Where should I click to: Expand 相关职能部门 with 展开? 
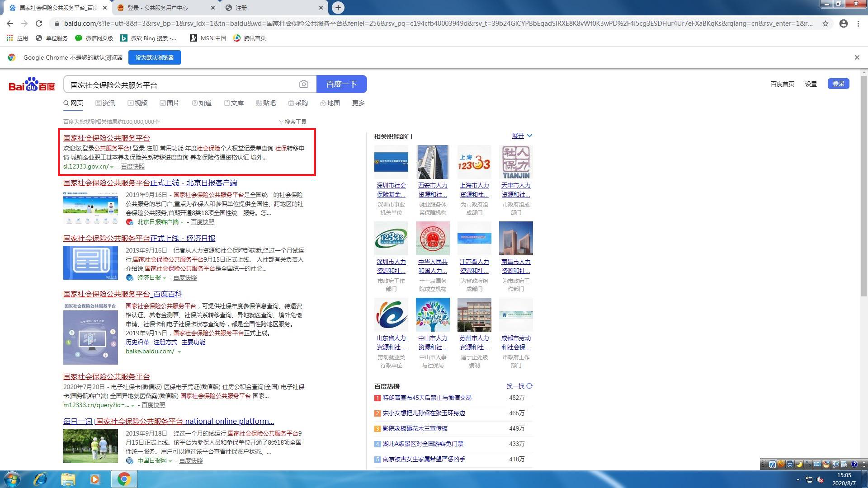click(522, 136)
